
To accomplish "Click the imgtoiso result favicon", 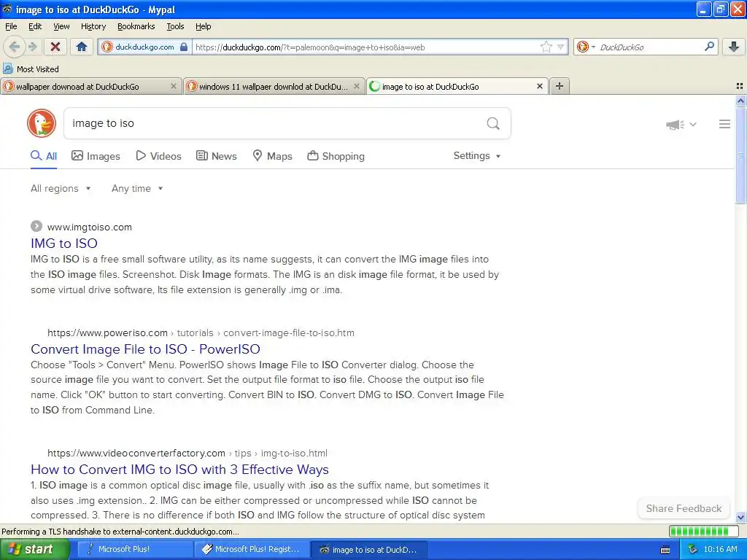I will pos(36,226).
